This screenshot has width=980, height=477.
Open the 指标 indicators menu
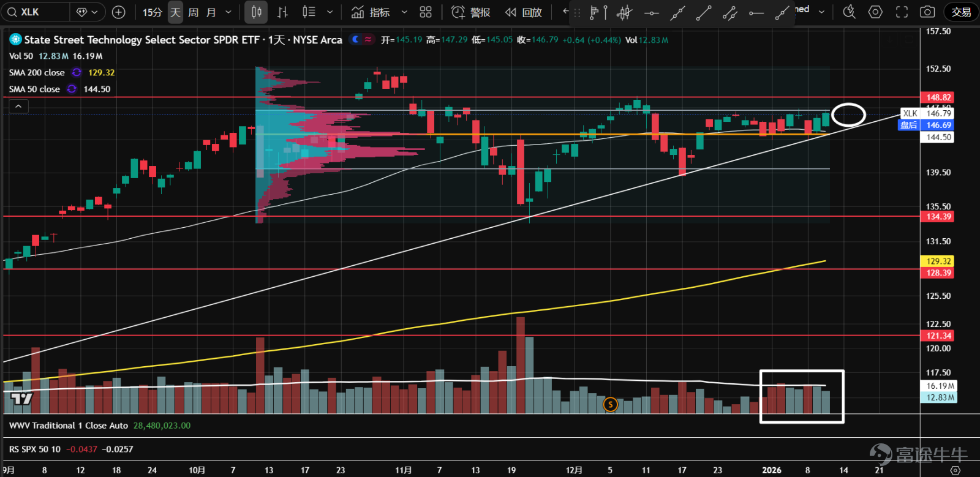371,12
